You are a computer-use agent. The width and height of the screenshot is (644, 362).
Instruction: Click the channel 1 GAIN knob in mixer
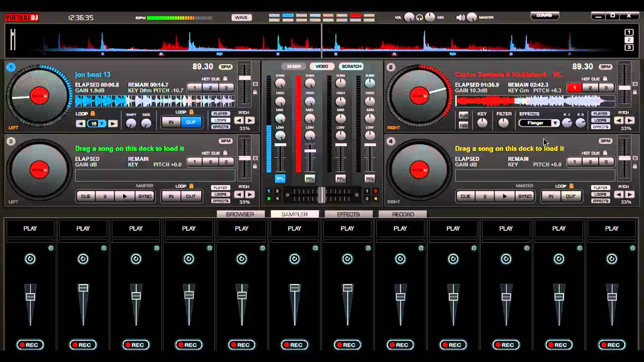[x=280, y=83]
